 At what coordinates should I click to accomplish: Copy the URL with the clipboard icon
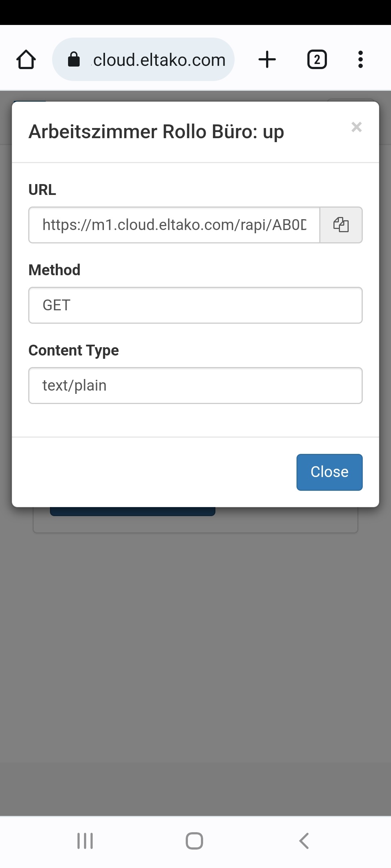[x=341, y=225]
